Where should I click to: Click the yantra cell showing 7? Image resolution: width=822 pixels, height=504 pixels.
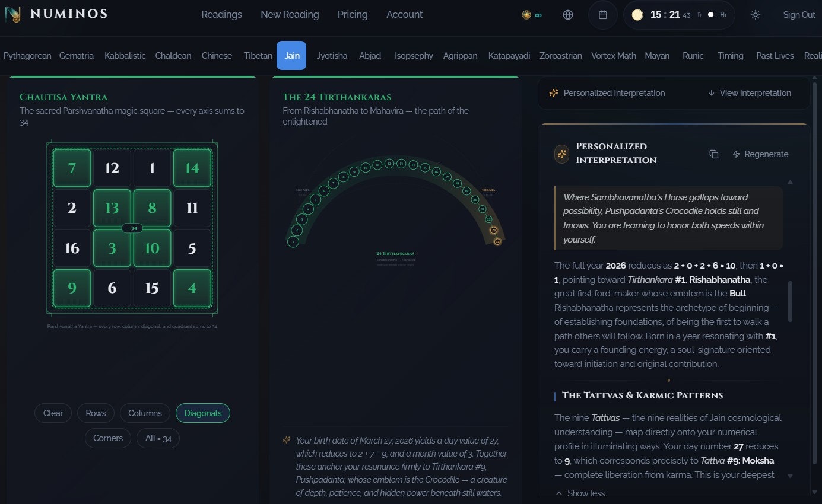pyautogui.click(x=72, y=168)
